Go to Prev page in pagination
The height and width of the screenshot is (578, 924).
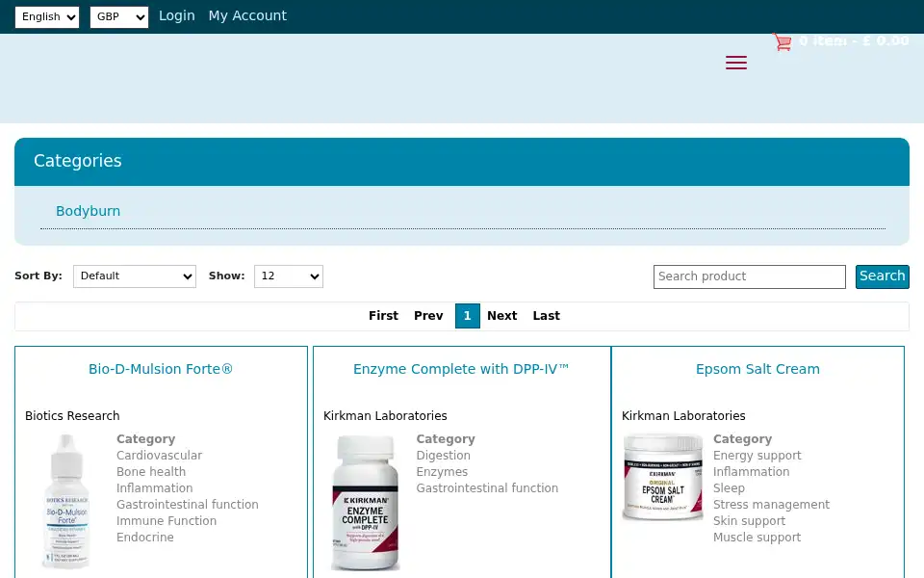[x=428, y=316]
